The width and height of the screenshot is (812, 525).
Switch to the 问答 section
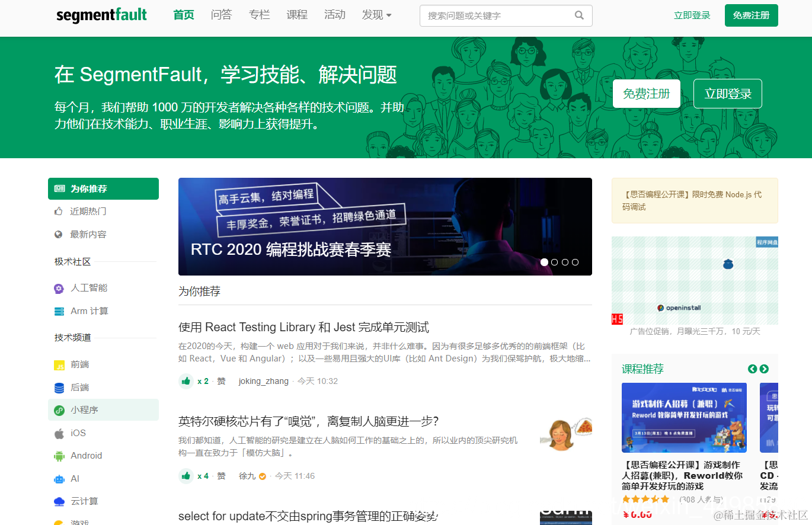point(221,14)
